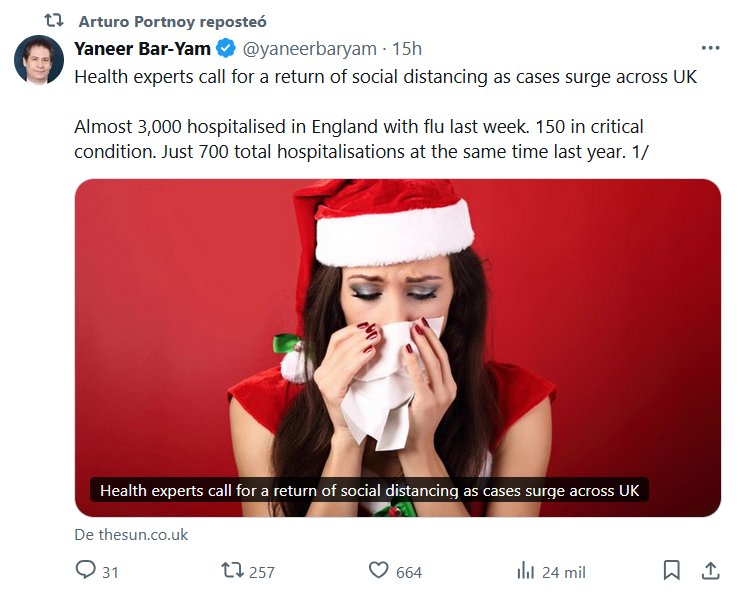The height and width of the screenshot is (596, 740).
Task: Click the share upload arrow icon
Action: (x=710, y=571)
